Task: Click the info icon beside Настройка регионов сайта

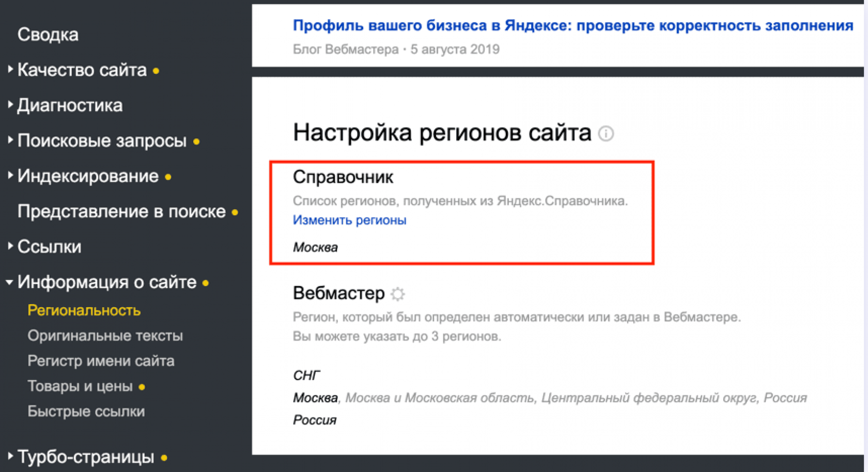Action: (606, 134)
